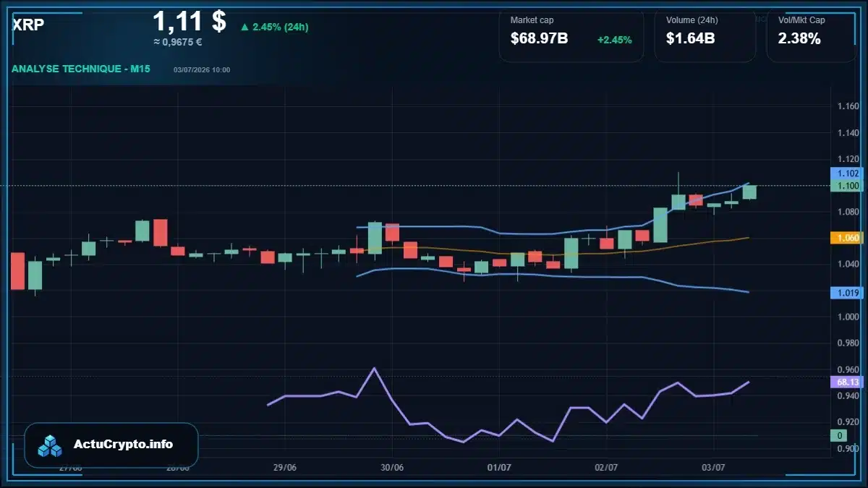Open the Vol/Mkt Cap 2.38% card
Viewport: 868px width, 488px height.
click(x=812, y=35)
